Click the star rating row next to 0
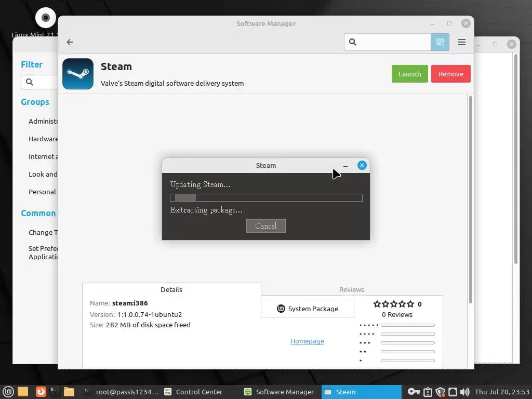532x399 pixels. click(x=394, y=304)
